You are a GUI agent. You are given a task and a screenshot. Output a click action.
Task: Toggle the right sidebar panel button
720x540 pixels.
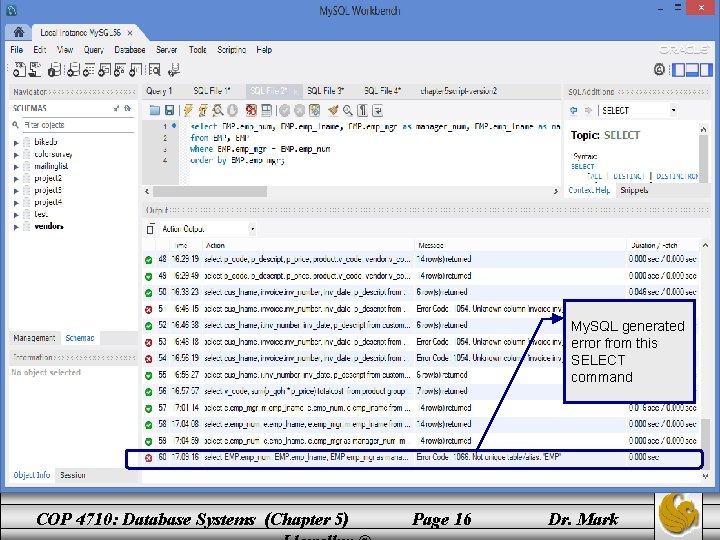coord(706,70)
